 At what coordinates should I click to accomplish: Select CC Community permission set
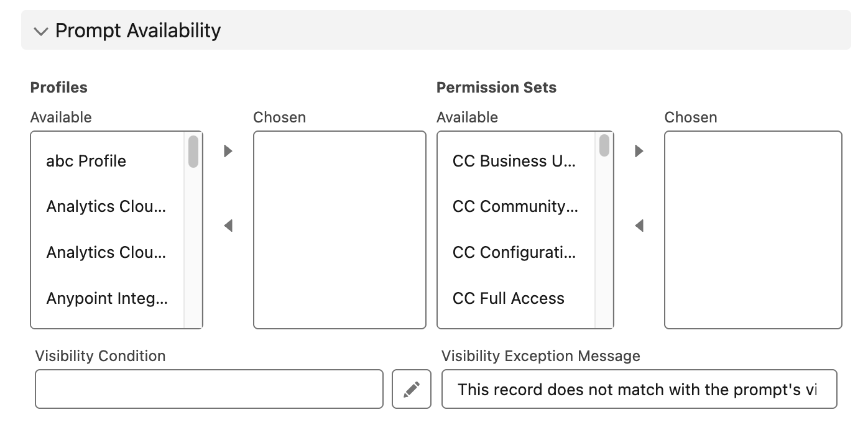(515, 207)
